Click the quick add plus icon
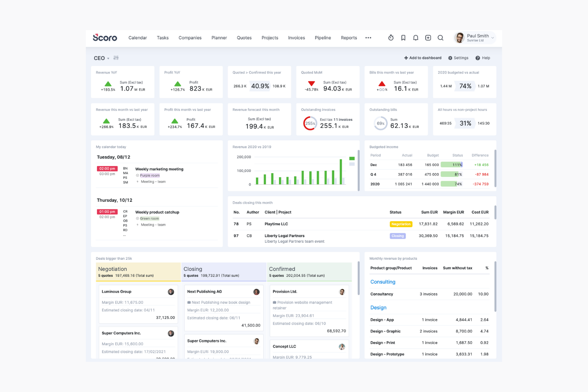The height and width of the screenshot is (392, 588). pos(428,38)
